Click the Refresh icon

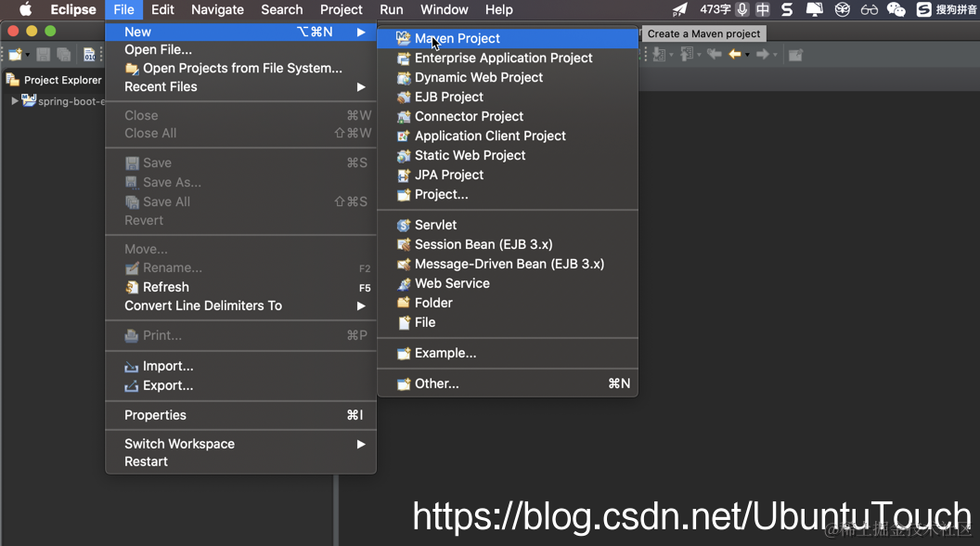click(131, 287)
